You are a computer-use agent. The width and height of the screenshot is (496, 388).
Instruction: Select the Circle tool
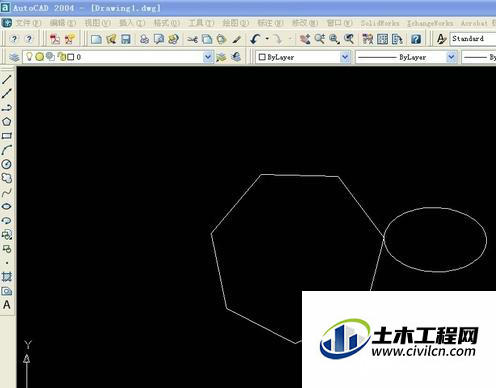(7, 164)
